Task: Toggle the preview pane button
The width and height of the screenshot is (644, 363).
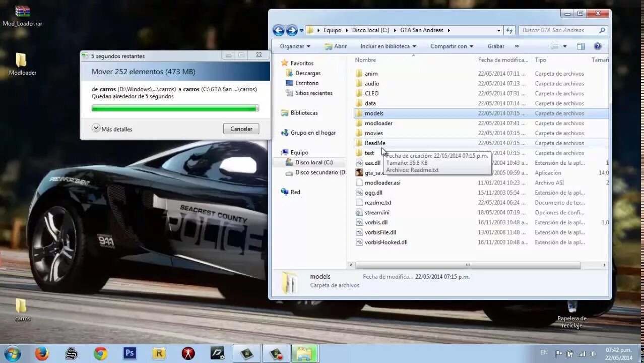Action: click(x=581, y=46)
